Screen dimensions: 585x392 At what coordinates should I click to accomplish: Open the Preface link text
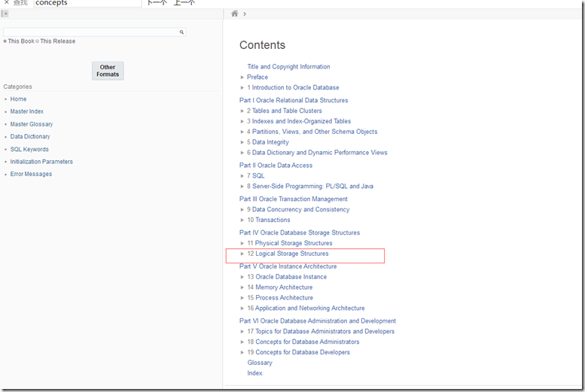[x=257, y=77]
